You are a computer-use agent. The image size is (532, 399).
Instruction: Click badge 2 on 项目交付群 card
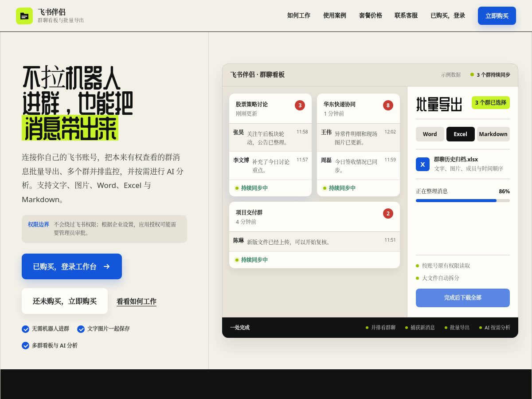pyautogui.click(x=388, y=213)
